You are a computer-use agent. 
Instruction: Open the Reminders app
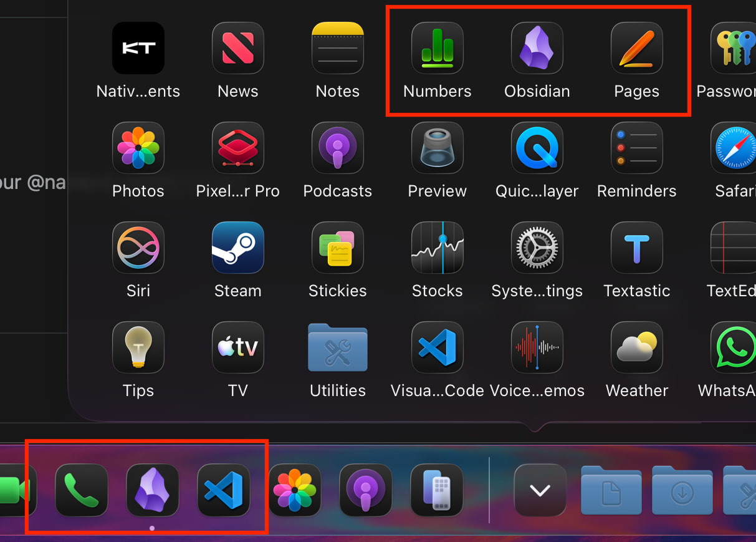(636, 148)
